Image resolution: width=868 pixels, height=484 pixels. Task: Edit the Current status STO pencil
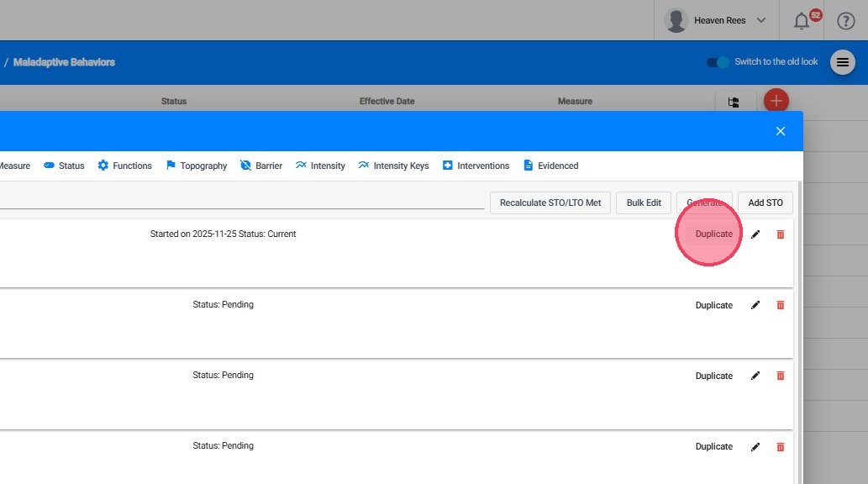tap(755, 234)
